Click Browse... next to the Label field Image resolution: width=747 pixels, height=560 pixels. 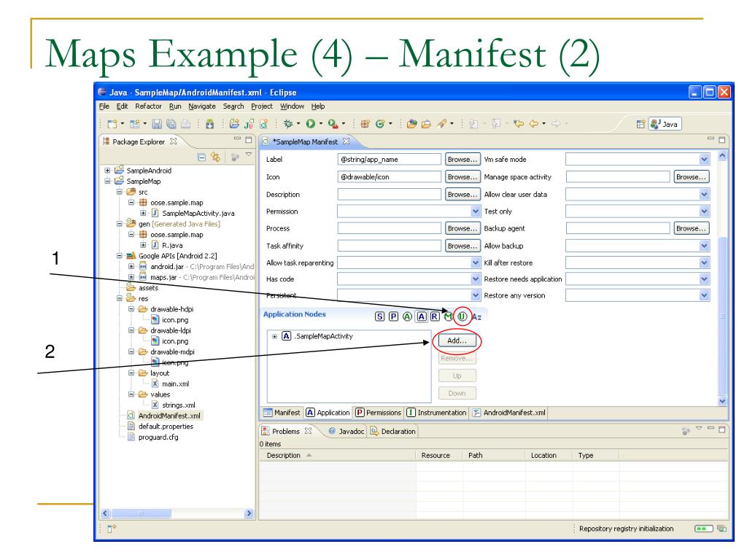(x=462, y=160)
